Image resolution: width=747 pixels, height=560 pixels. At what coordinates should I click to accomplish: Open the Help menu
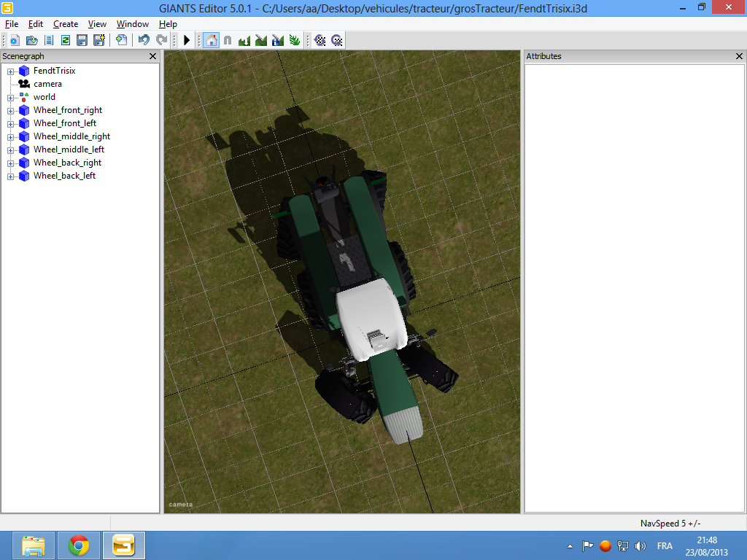(x=169, y=24)
